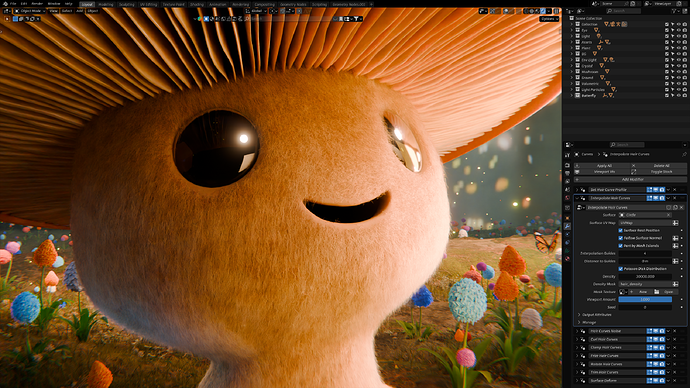Open the Object Data properties tab icon
Screen dimensions: 690x388
(567, 251)
